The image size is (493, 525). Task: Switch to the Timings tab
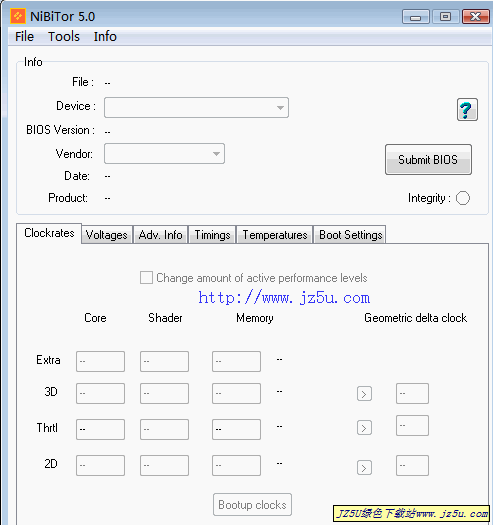tap(212, 235)
